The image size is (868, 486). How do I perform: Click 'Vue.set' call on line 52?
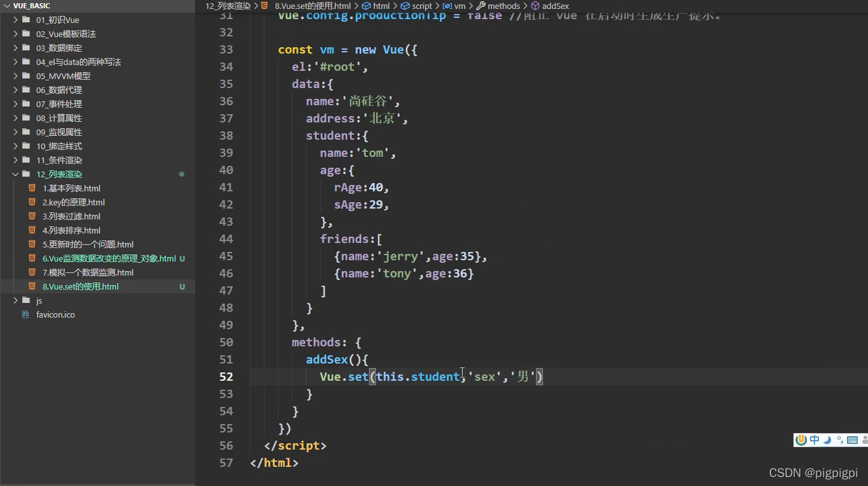(x=344, y=376)
